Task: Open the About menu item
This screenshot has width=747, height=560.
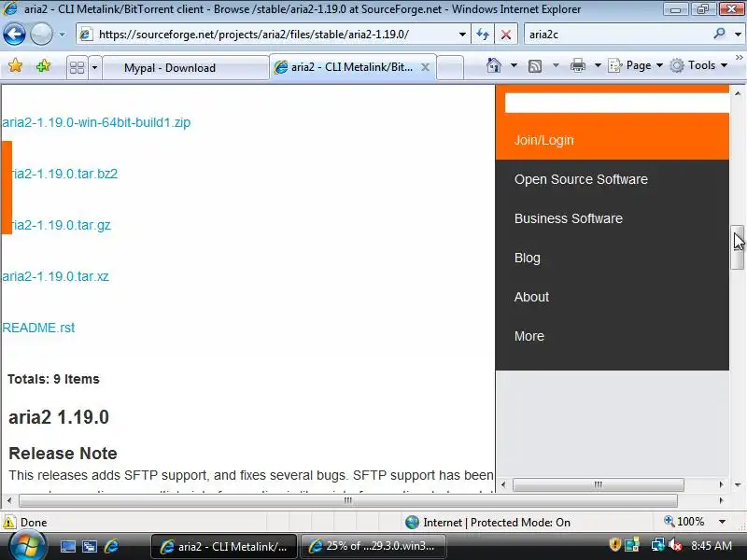Action: pyautogui.click(x=531, y=297)
